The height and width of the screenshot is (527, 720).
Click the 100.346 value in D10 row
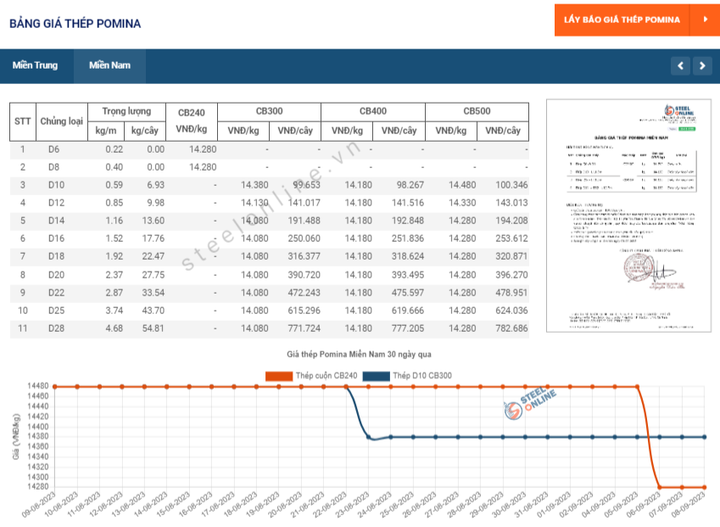(512, 185)
